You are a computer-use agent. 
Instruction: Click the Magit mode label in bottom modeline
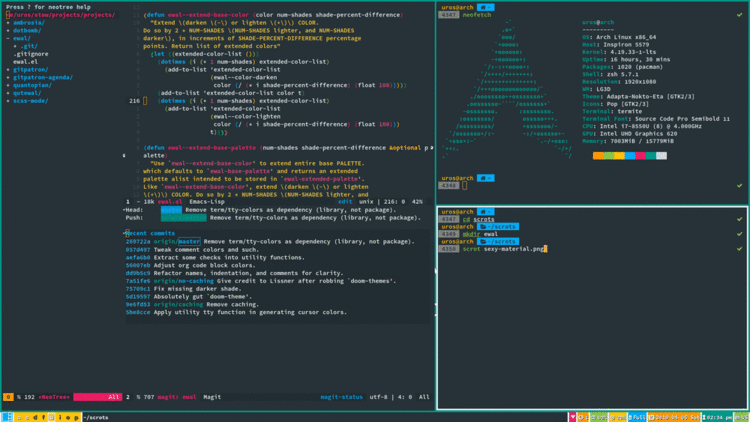[212, 397]
